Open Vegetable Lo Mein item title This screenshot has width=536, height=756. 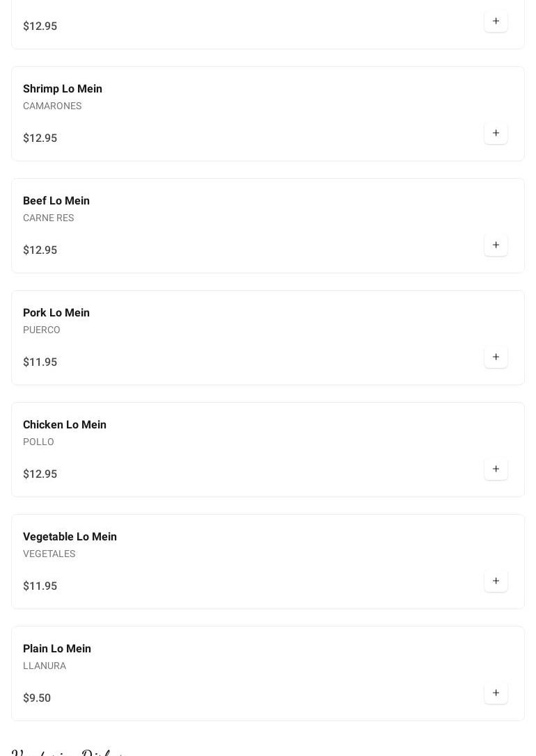coord(70,537)
